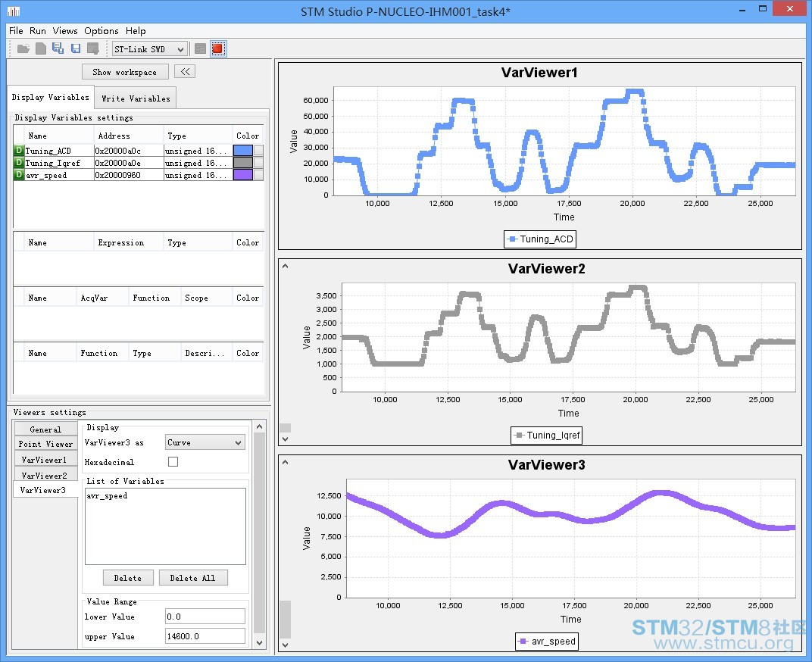Click the open file folder toolbar icon
The width and height of the screenshot is (812, 662).
[23, 48]
